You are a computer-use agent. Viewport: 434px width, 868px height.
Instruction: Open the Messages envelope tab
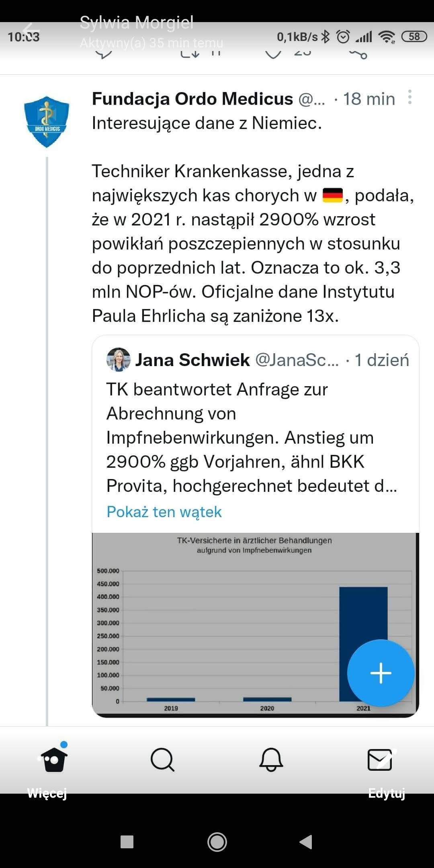click(x=380, y=759)
